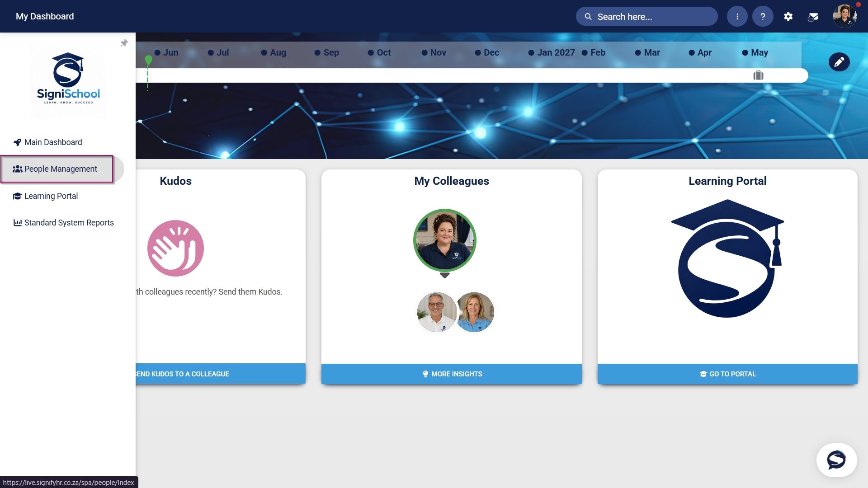Select the Jan 2027 timeline marker

pyautogui.click(x=551, y=53)
